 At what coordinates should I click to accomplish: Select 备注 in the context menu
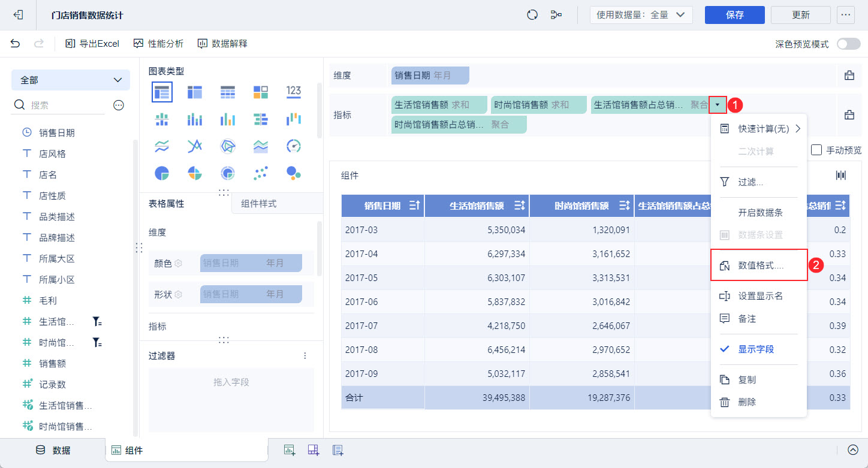coord(759,319)
